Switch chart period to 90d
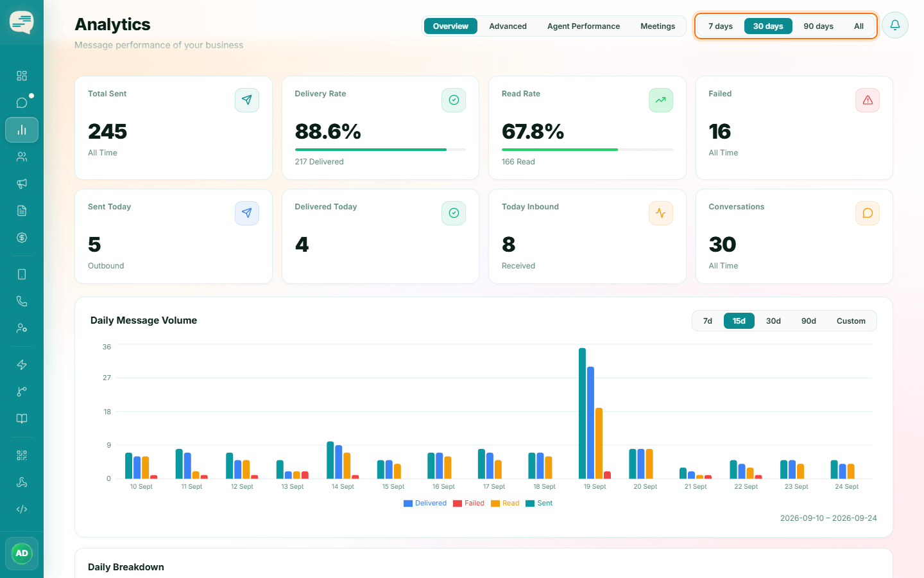This screenshot has width=924, height=578. click(809, 321)
